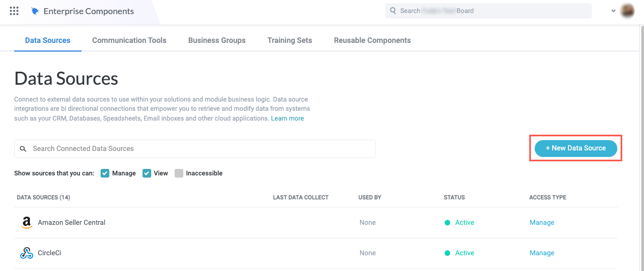The image size is (644, 271).
Task: Uncheck the View checkbox filter
Action: 147,173
